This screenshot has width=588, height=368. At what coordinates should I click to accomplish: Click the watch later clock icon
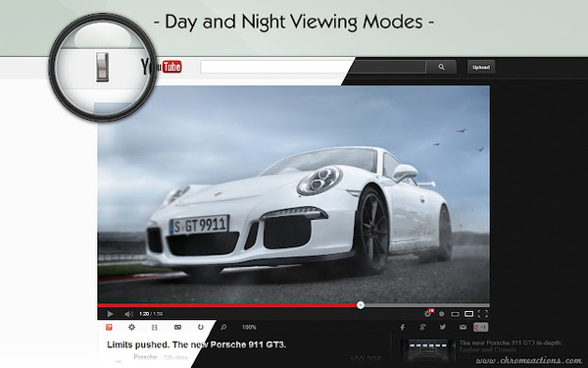[x=442, y=314]
